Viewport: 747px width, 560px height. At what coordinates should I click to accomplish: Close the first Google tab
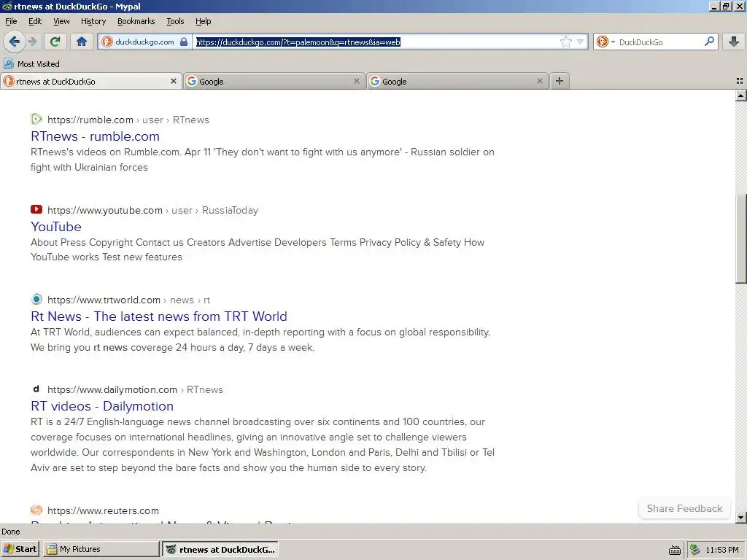coord(356,82)
